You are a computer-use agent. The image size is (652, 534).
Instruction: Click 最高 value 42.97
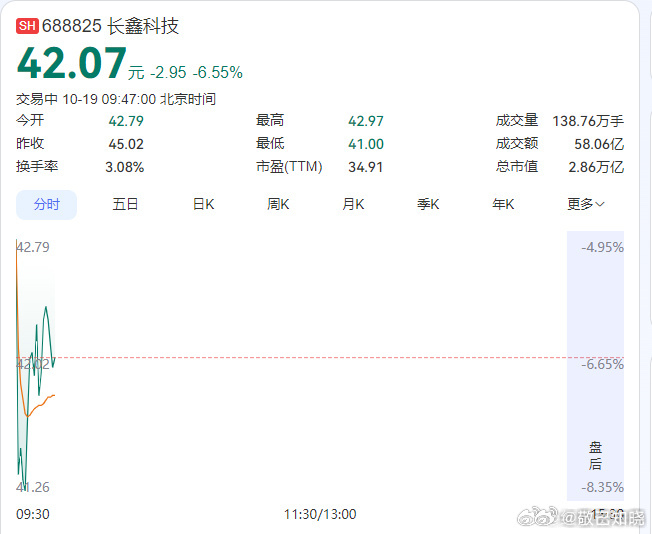[366, 121]
